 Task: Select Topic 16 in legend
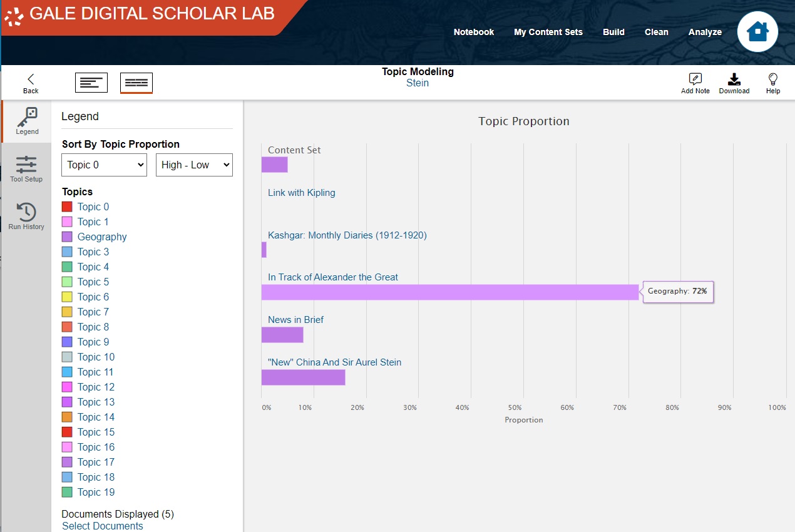tap(96, 447)
